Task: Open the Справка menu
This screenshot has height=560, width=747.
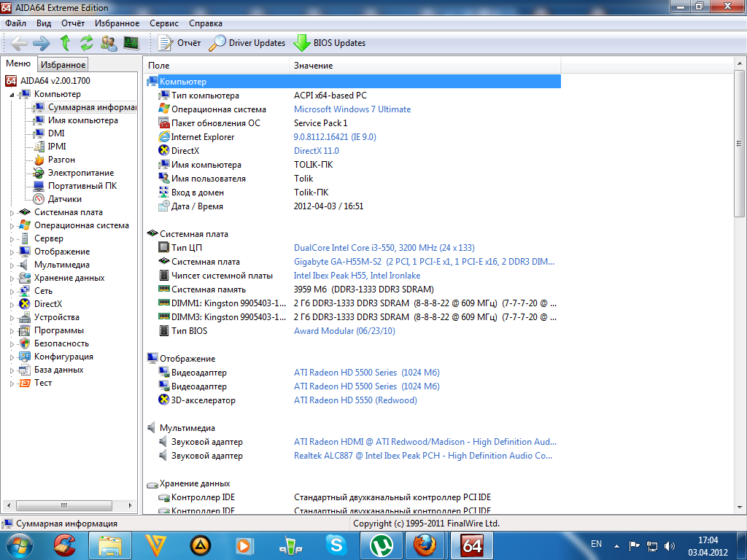Action: pyautogui.click(x=205, y=23)
